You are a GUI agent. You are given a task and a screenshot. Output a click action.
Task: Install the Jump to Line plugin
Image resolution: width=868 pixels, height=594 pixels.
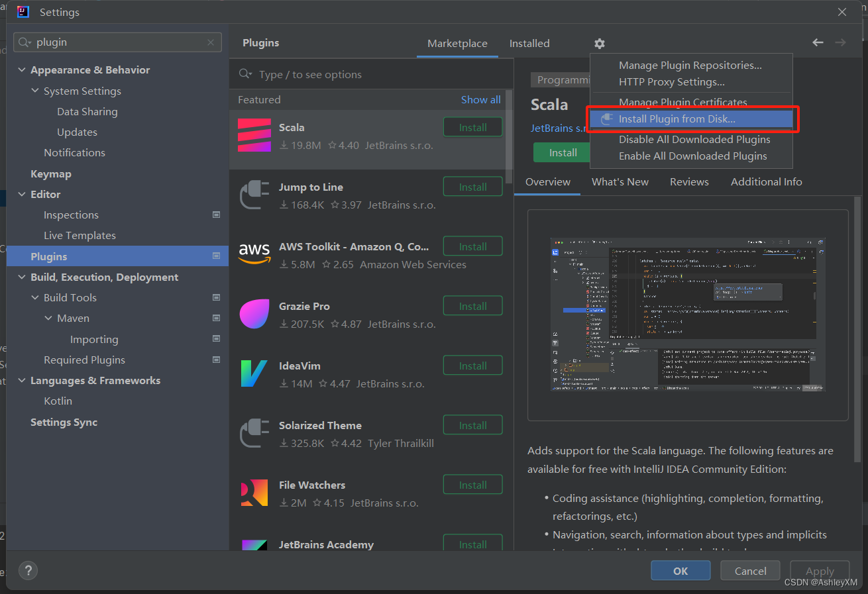[472, 187]
